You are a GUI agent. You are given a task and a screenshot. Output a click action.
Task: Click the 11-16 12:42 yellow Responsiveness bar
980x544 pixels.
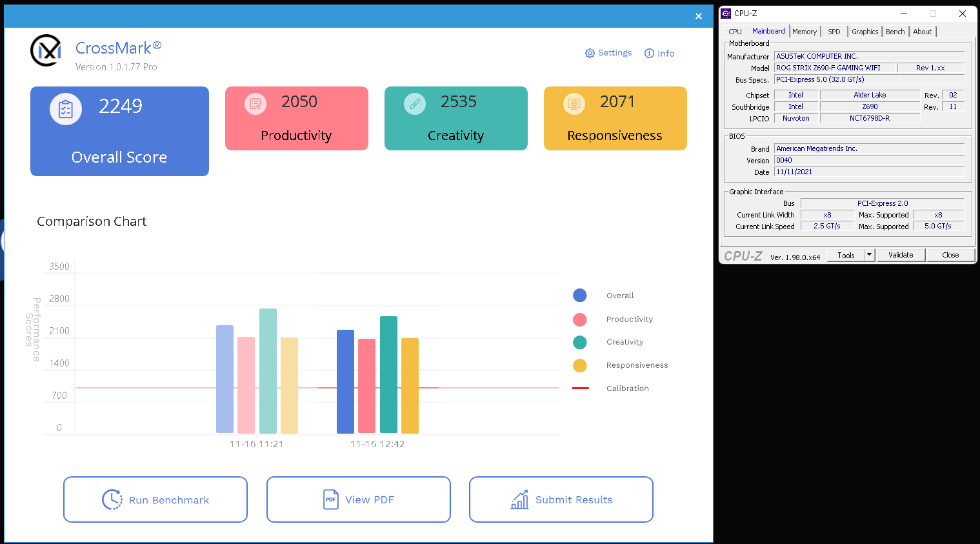coord(410,386)
